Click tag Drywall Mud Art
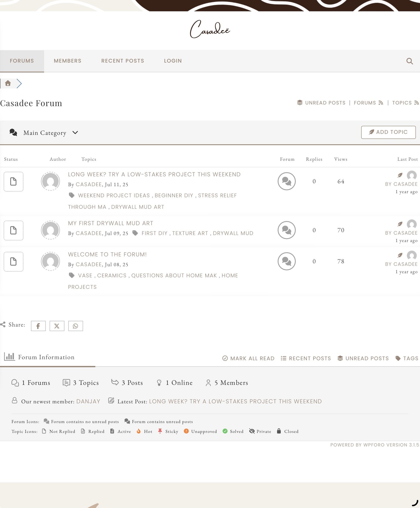 point(138,207)
